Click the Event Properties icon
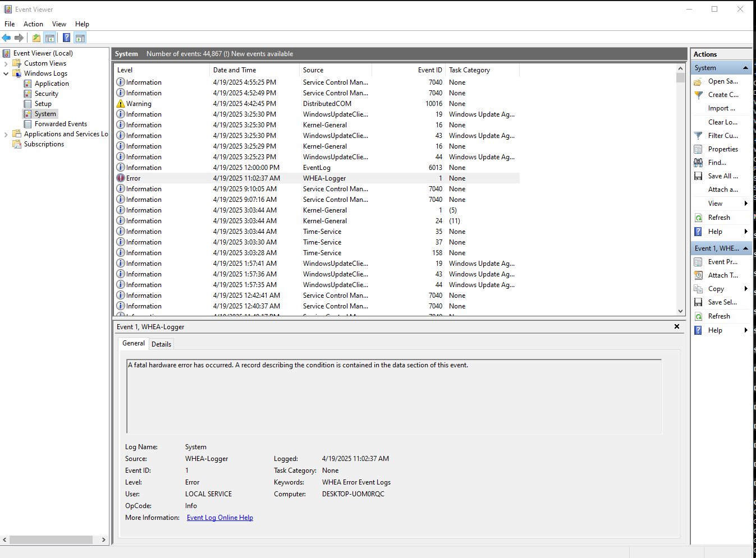756x558 pixels. (698, 262)
